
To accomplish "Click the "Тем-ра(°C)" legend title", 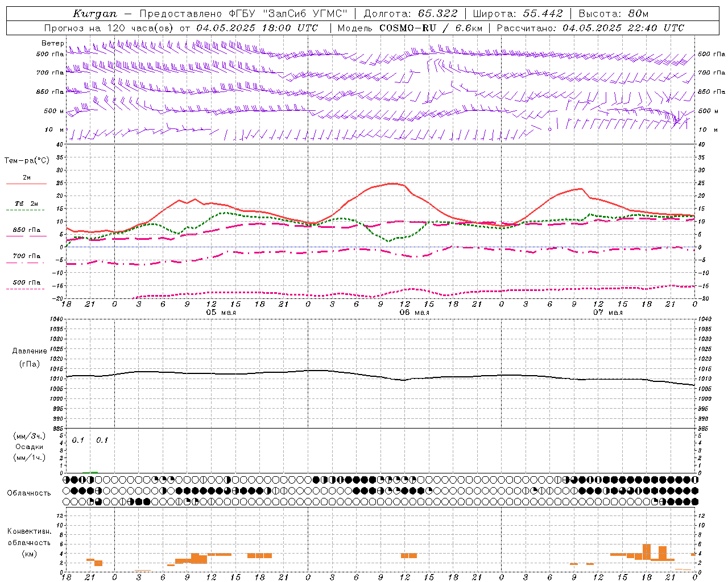I will pos(27,161).
